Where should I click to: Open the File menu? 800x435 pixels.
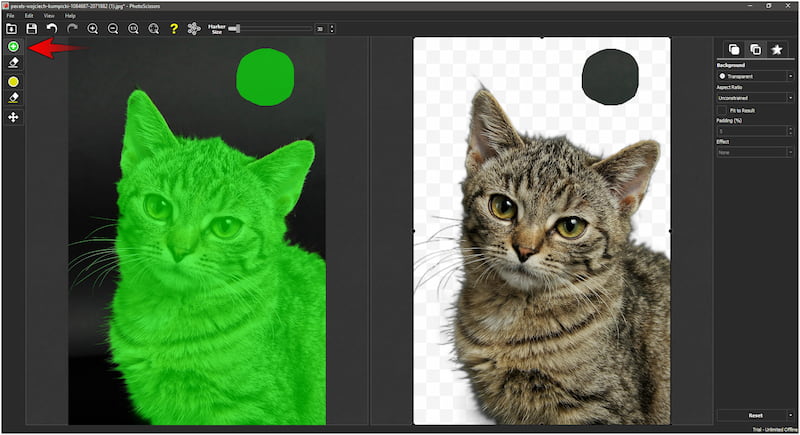[x=11, y=16]
